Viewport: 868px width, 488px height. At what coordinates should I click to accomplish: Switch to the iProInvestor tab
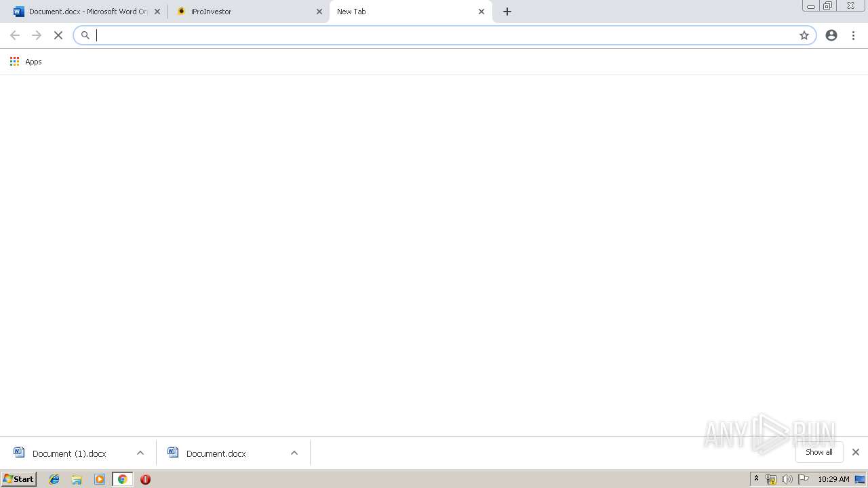coord(248,12)
